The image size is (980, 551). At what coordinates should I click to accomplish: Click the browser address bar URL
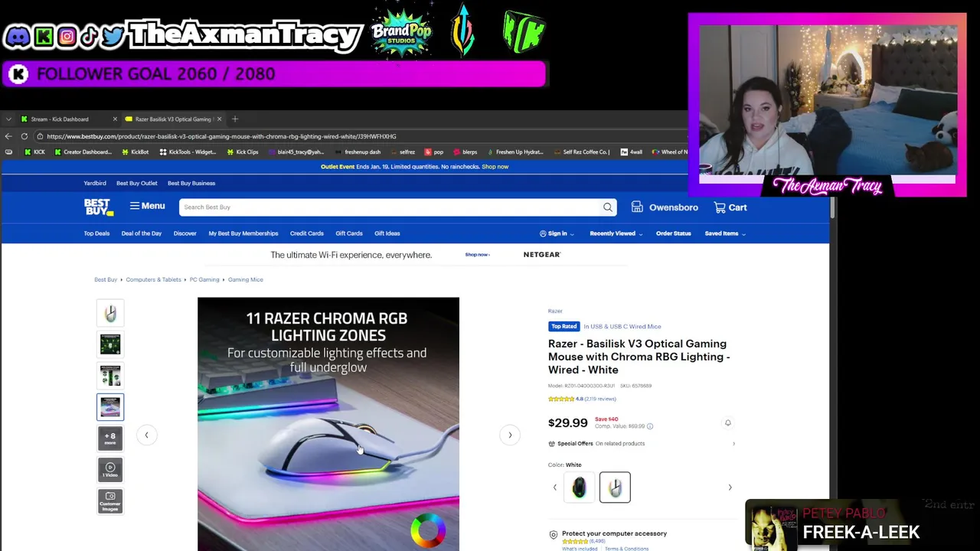coord(221,136)
